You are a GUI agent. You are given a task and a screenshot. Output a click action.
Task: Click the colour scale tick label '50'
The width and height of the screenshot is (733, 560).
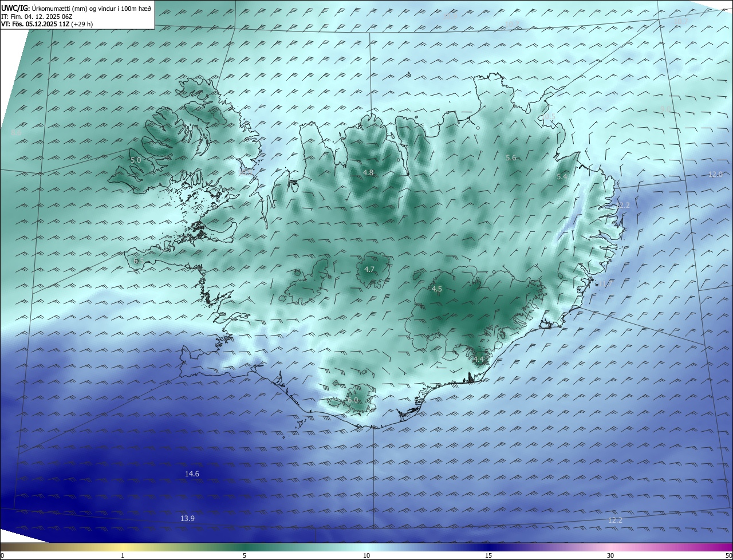728,555
